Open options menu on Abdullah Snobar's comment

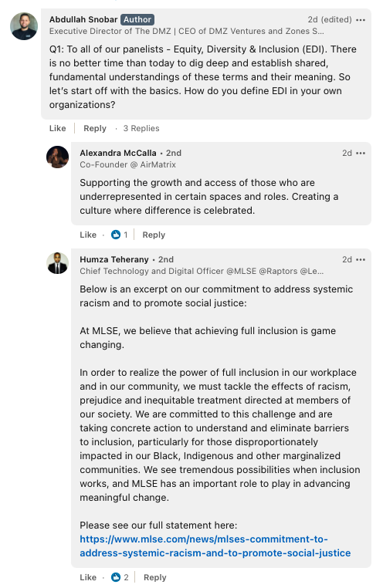point(361,20)
